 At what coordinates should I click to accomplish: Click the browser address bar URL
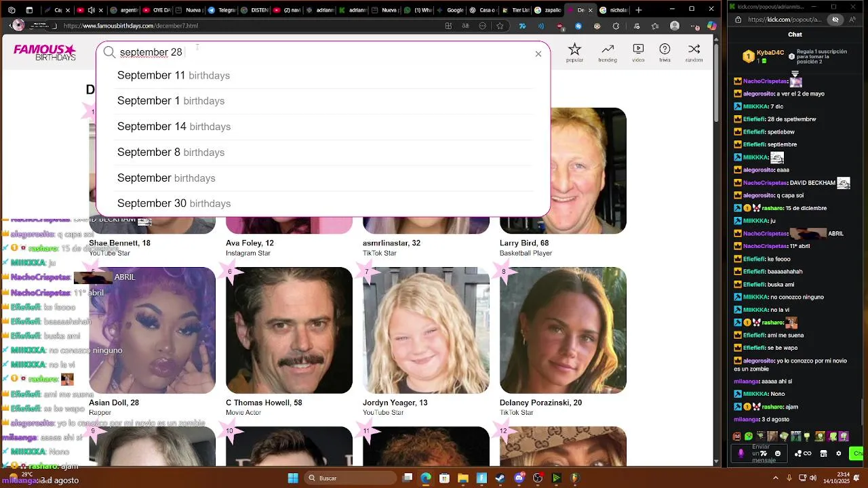coord(131,26)
